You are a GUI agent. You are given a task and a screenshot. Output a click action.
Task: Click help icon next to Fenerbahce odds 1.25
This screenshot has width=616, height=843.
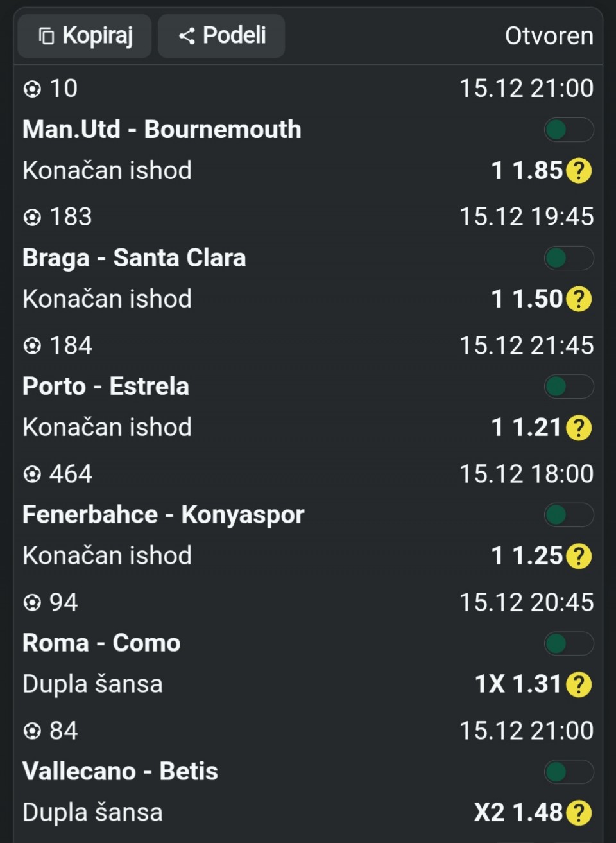tap(579, 556)
